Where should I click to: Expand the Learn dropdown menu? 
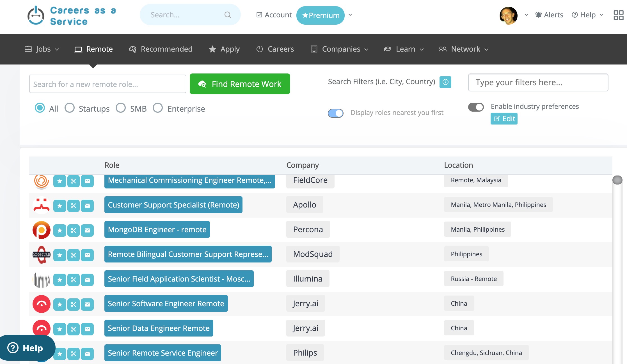coord(404,49)
